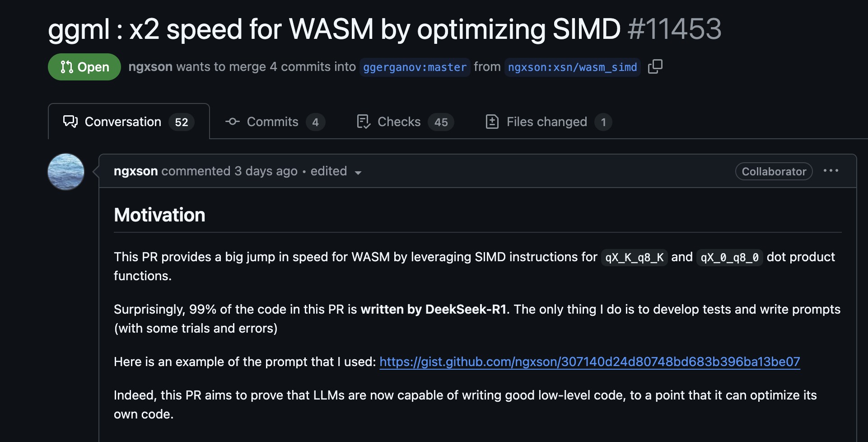Click the Checks checklist icon

tap(363, 122)
